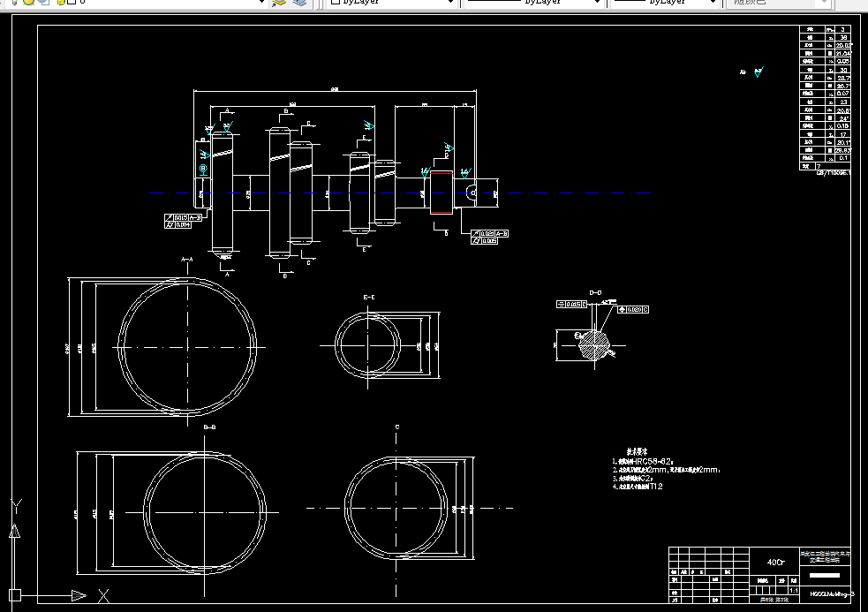Select the E-E section gear circle
This screenshot has height=612, width=868.
pyautogui.click(x=367, y=345)
